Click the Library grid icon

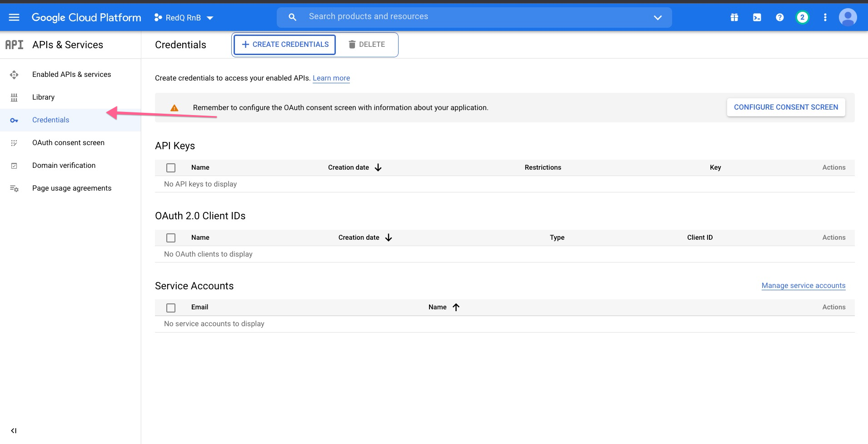point(14,97)
